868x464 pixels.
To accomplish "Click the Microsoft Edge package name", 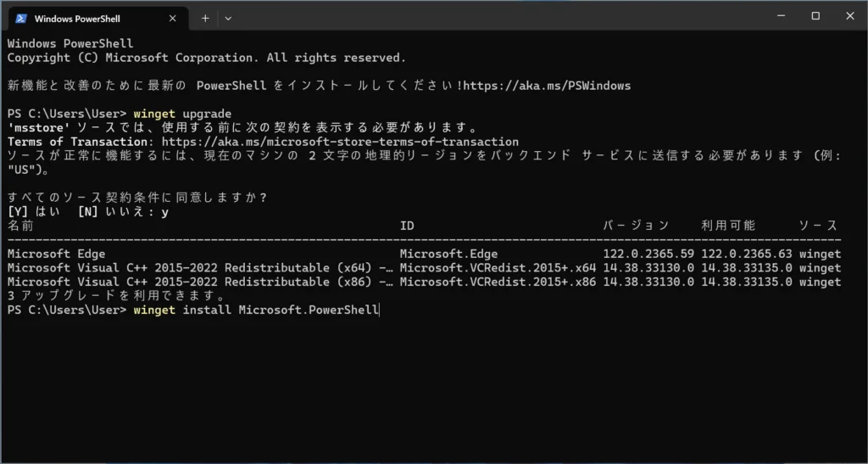I will 56,254.
